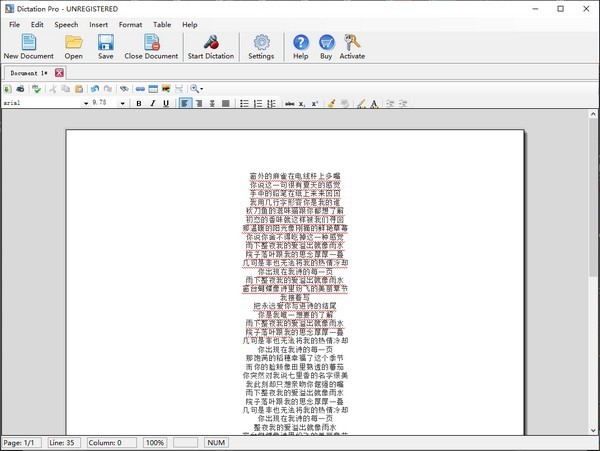Image resolution: width=600 pixels, height=451 pixels.
Task: Run the spell check icon
Action: pyautogui.click(x=36, y=89)
